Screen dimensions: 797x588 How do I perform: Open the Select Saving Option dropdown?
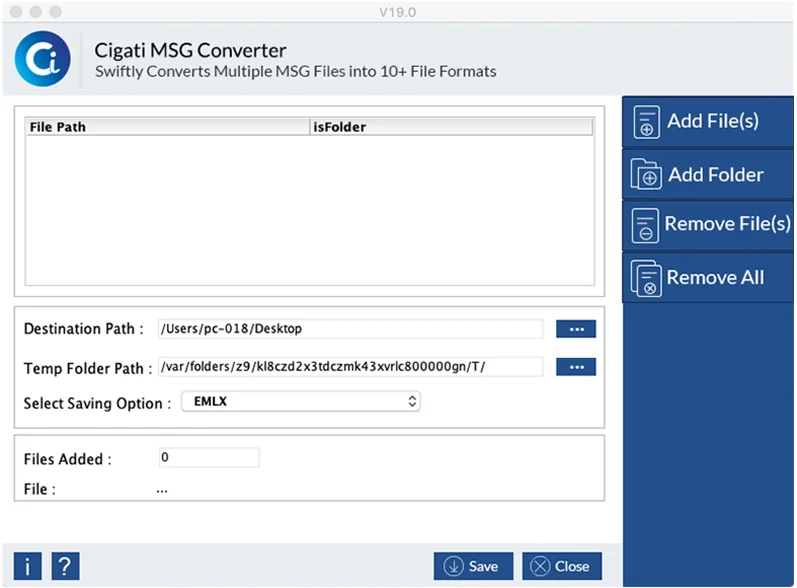pos(301,401)
